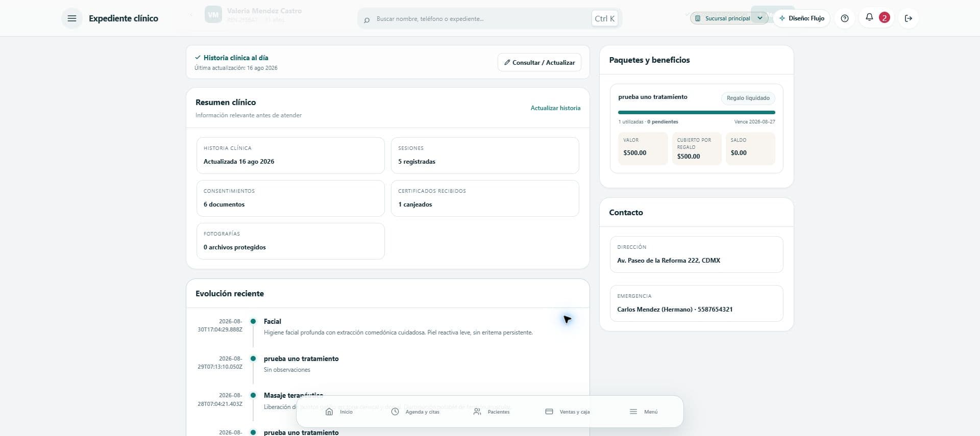Click the Ventas y caja card icon
Viewport: 980px width, 436px height.
click(x=549, y=412)
